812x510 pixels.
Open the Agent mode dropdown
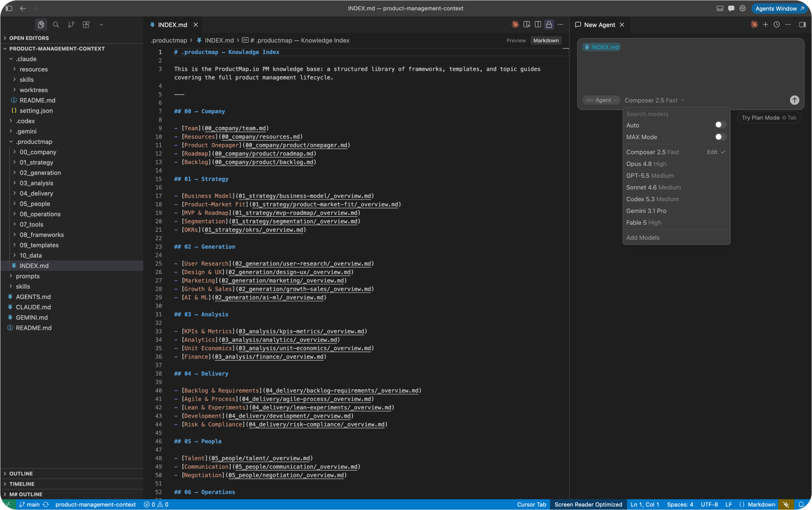tap(602, 100)
